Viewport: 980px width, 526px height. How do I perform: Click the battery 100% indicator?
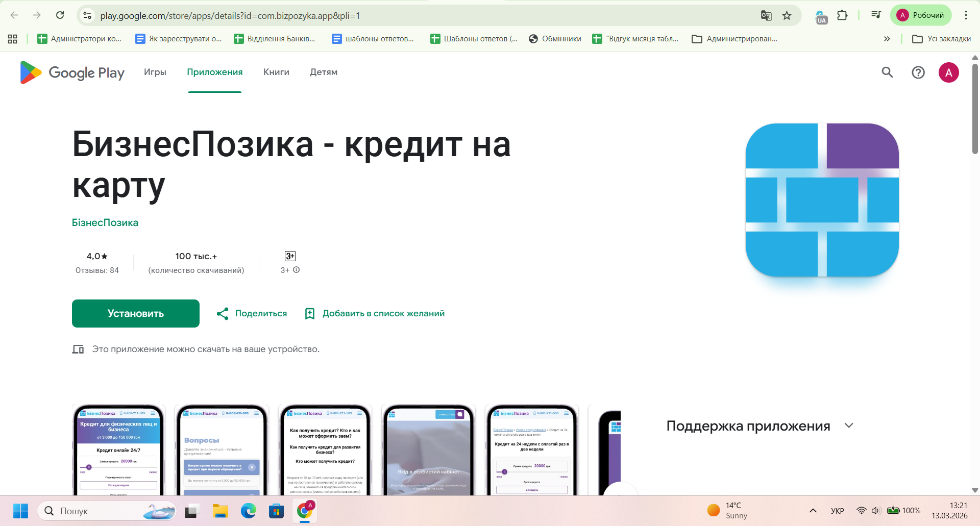click(904, 511)
